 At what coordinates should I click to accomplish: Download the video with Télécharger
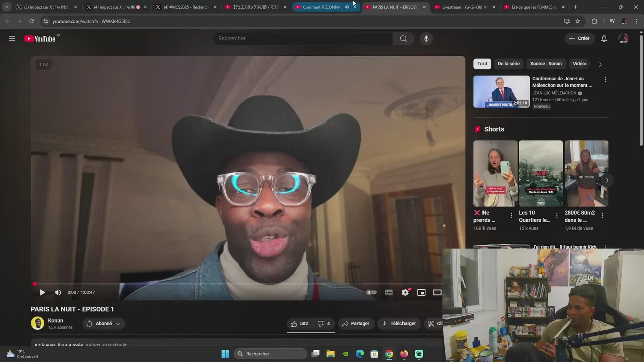(398, 324)
